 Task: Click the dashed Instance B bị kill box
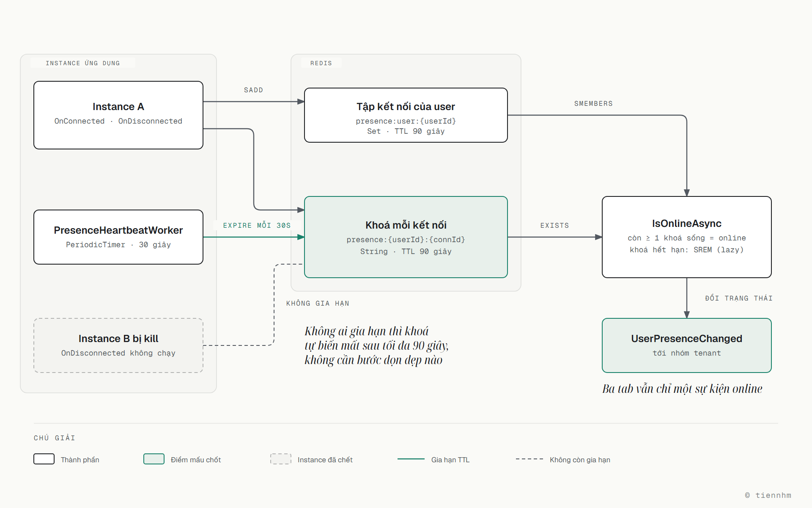click(118, 345)
